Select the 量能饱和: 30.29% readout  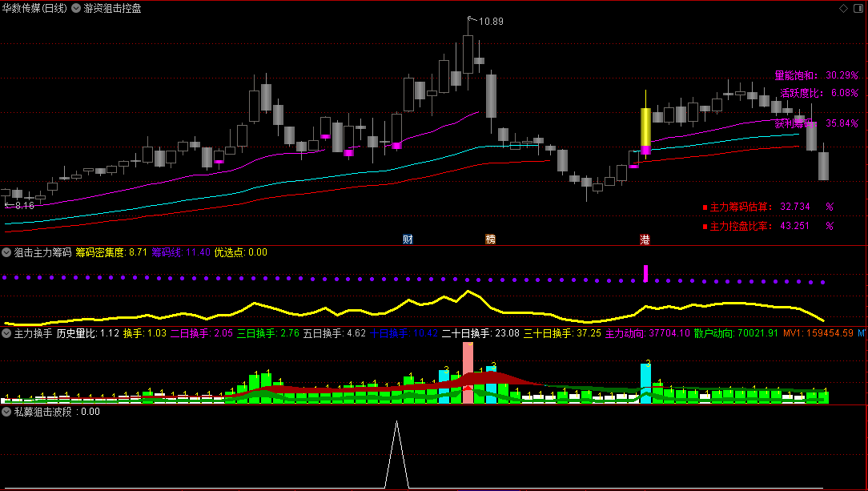point(817,75)
